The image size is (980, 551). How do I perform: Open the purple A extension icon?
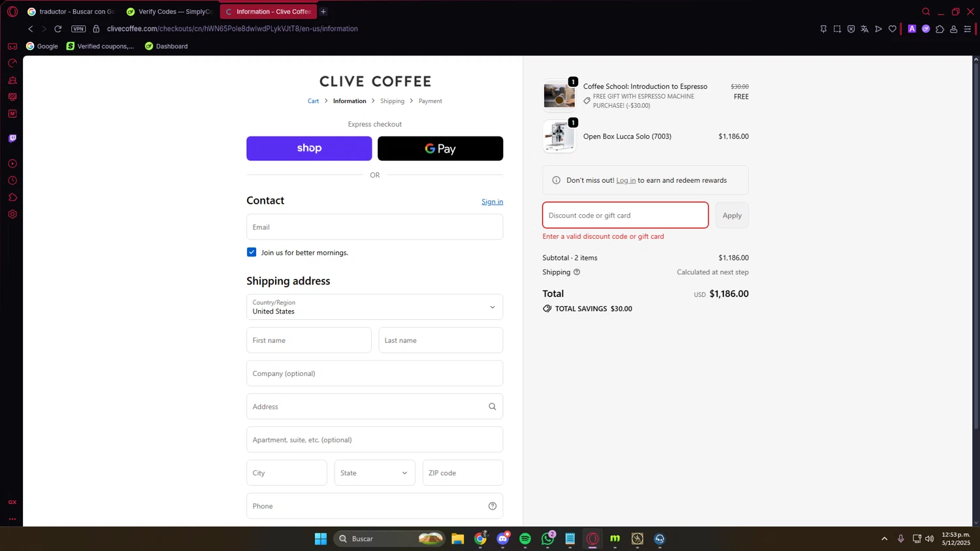pyautogui.click(x=912, y=29)
